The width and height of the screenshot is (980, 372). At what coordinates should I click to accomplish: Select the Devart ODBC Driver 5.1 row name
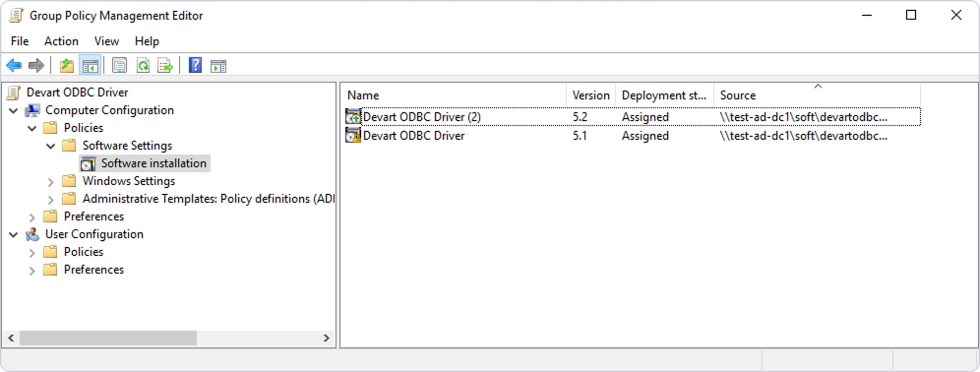point(414,136)
